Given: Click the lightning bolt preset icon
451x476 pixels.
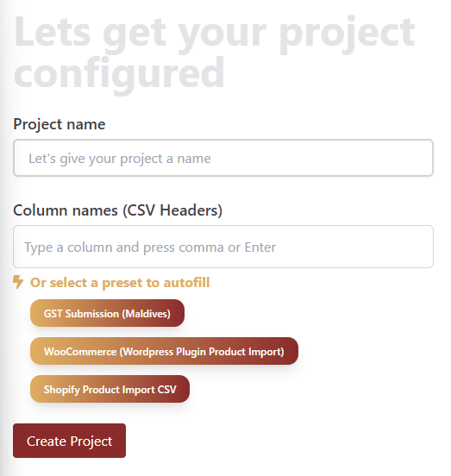Looking at the screenshot, I should (18, 282).
